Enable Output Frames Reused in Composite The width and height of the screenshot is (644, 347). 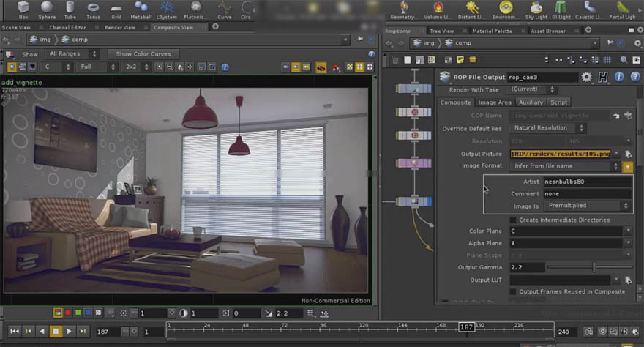pos(512,291)
